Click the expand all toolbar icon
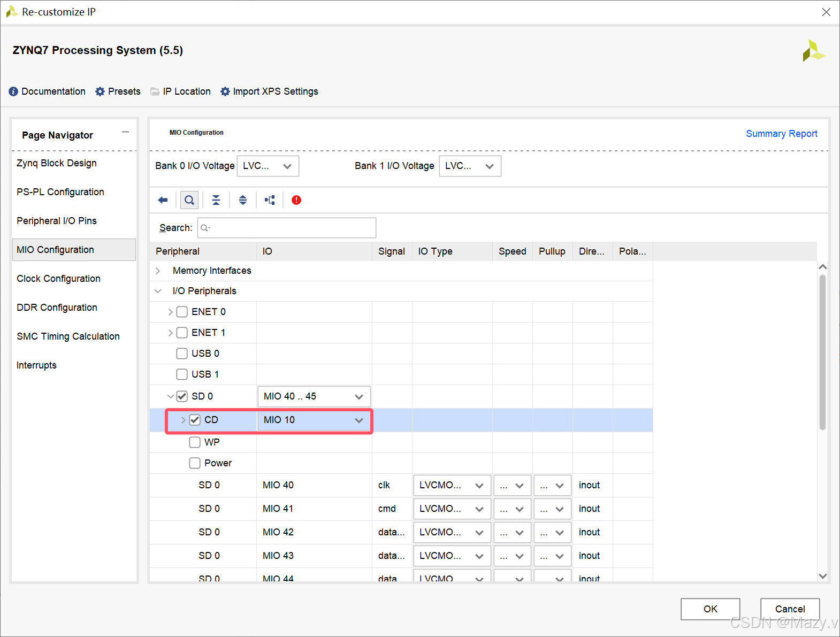Viewport: 840px width, 637px height. (x=243, y=200)
